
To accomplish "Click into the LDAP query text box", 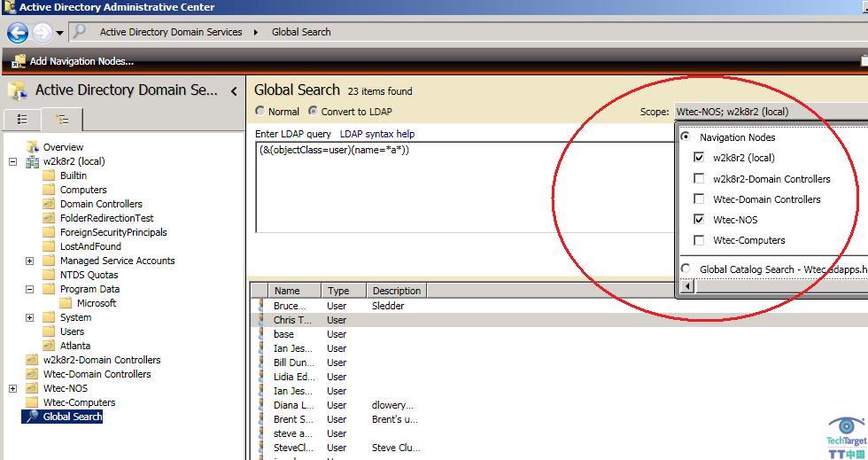I will (x=464, y=187).
